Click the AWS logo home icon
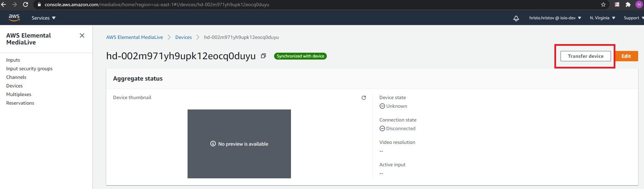Viewport: 644px width, 189px height. pyautogui.click(x=14, y=18)
